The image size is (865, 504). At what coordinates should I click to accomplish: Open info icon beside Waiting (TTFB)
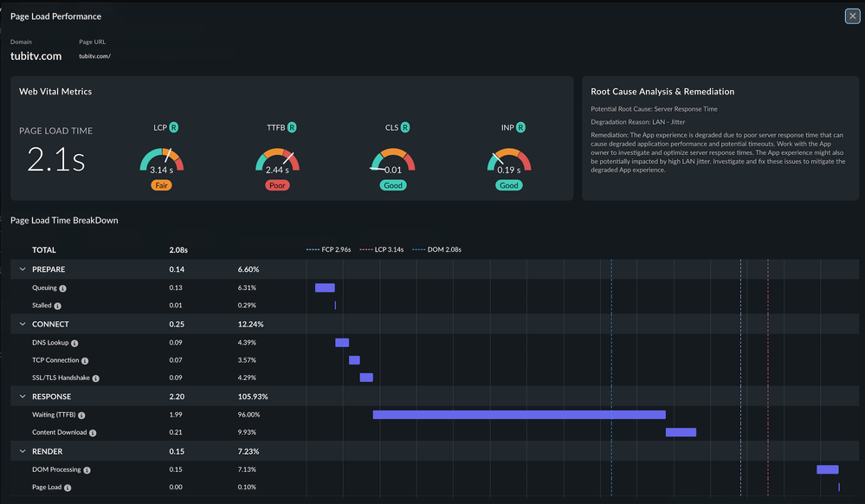coord(81,415)
